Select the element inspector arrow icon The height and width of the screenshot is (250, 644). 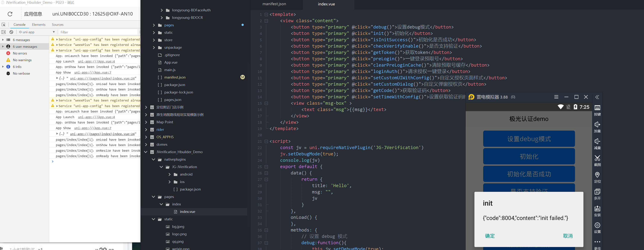4,24
